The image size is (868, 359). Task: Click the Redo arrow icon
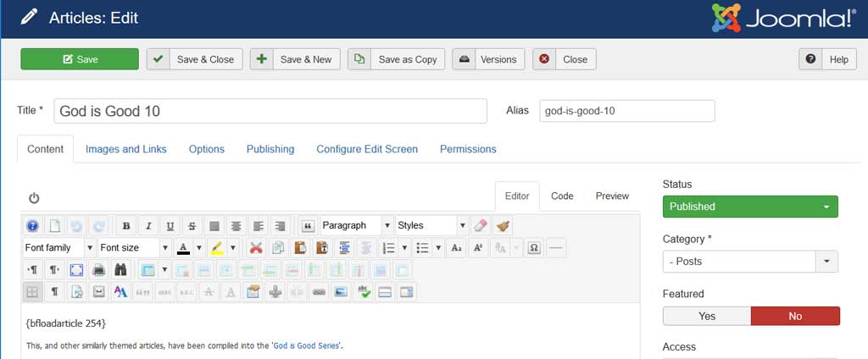[98, 226]
